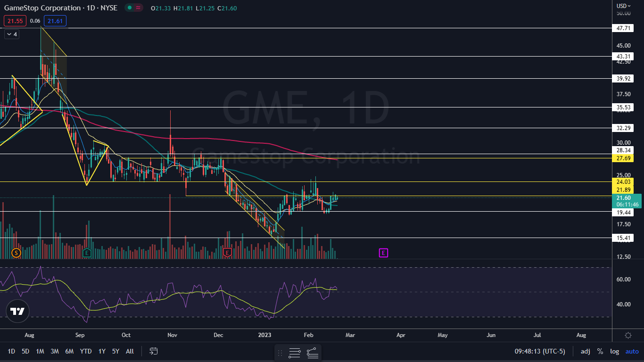Click the Nov label on time axis

pos(172,335)
